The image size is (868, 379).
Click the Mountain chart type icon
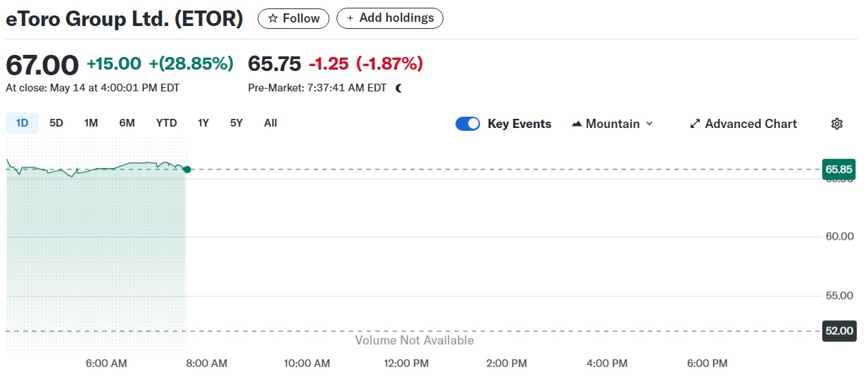click(x=577, y=124)
